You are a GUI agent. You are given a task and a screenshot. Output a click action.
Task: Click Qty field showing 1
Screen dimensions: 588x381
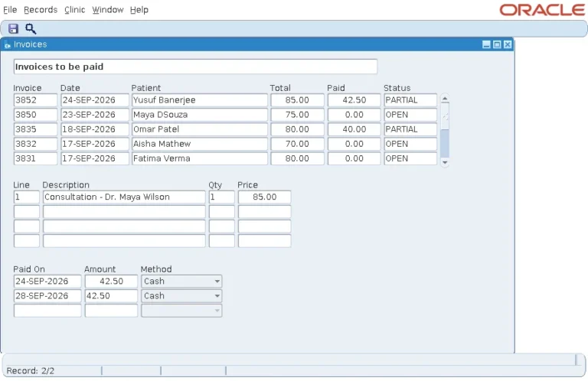pos(221,197)
